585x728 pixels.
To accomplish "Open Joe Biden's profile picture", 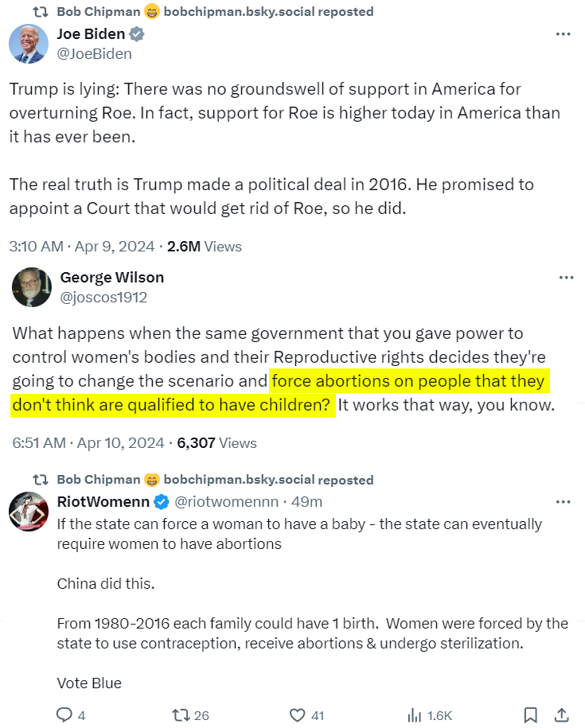I will pyautogui.click(x=29, y=44).
